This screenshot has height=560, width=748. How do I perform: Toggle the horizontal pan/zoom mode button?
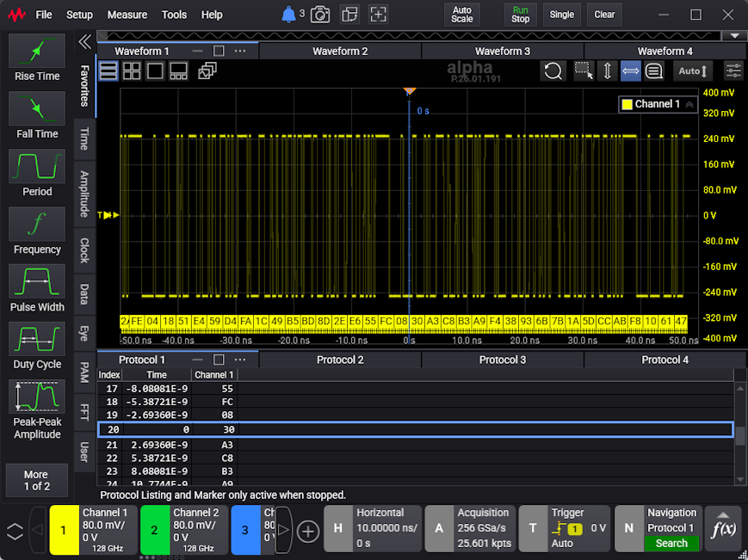pos(631,71)
